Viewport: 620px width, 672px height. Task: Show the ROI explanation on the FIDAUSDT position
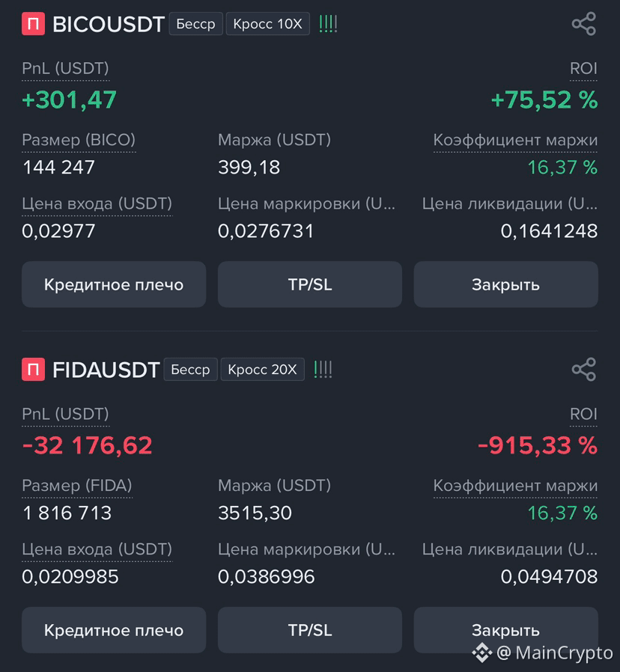[x=583, y=415]
